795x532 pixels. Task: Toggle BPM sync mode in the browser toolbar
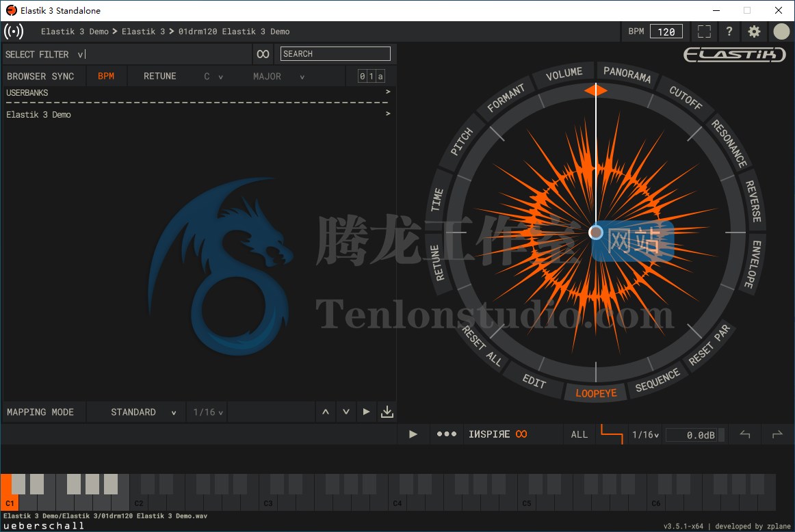tap(107, 76)
